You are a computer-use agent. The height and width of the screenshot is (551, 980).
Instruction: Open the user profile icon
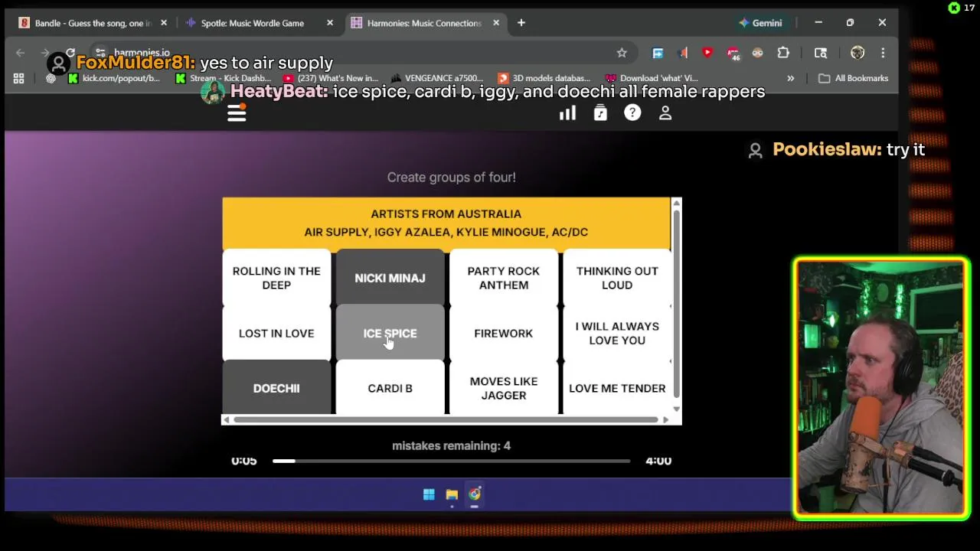click(665, 112)
